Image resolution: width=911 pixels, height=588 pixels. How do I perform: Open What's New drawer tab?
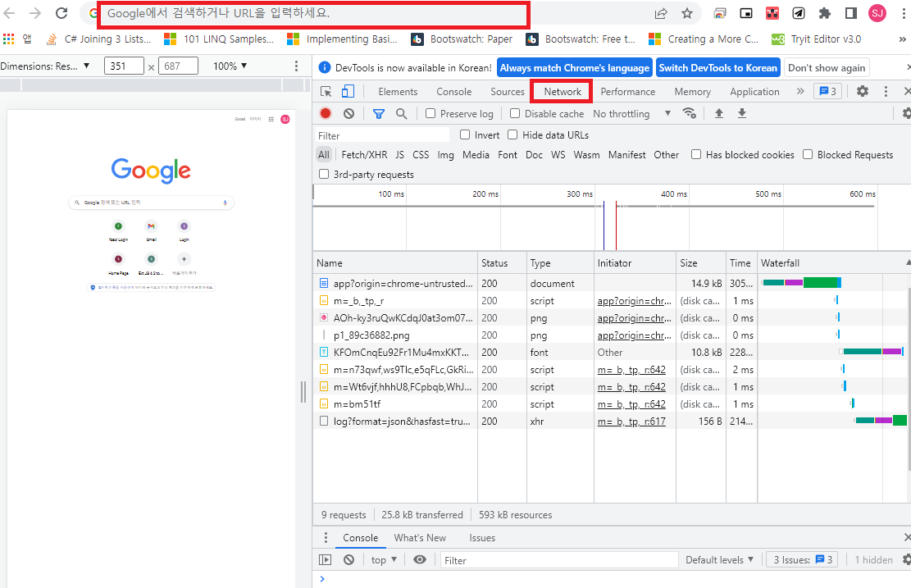point(420,538)
